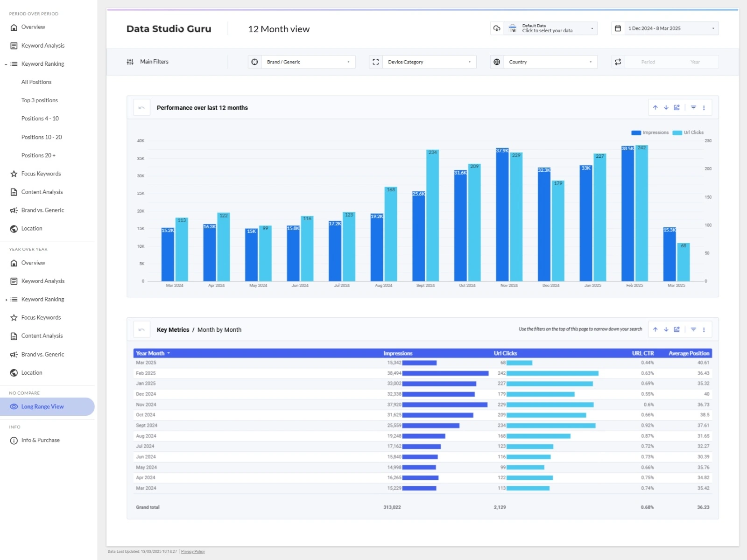Click drill down arrow on Performance chart
The height and width of the screenshot is (560, 747).
666,108
